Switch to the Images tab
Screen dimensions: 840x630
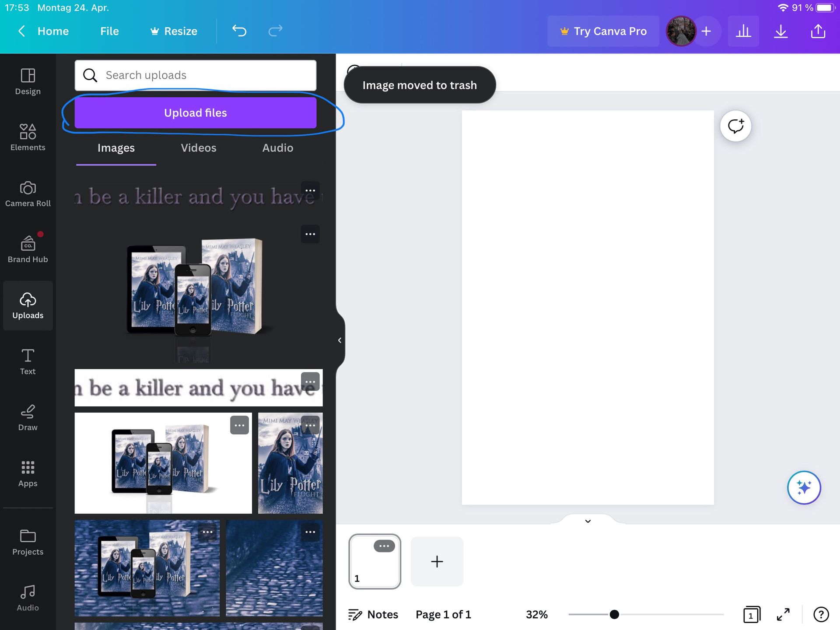[x=116, y=148]
